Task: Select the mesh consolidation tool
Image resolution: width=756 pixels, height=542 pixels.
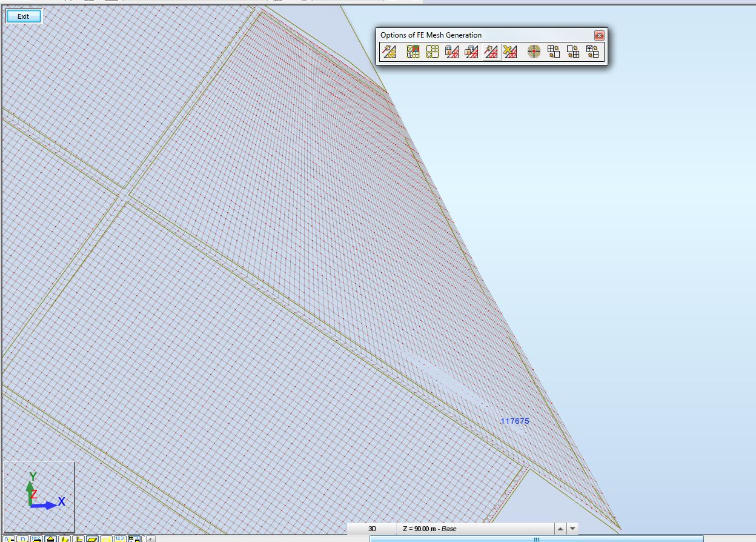Action: point(553,52)
